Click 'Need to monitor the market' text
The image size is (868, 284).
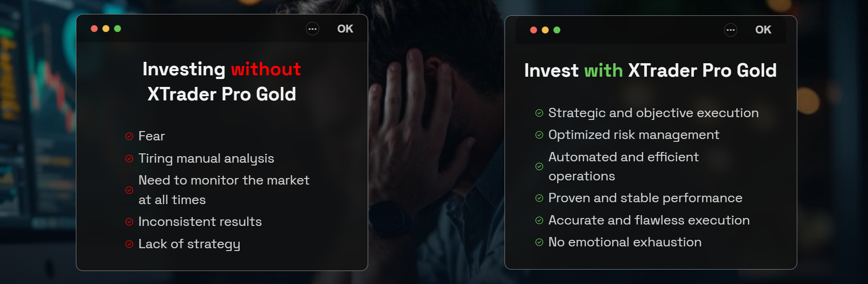pyautogui.click(x=224, y=180)
